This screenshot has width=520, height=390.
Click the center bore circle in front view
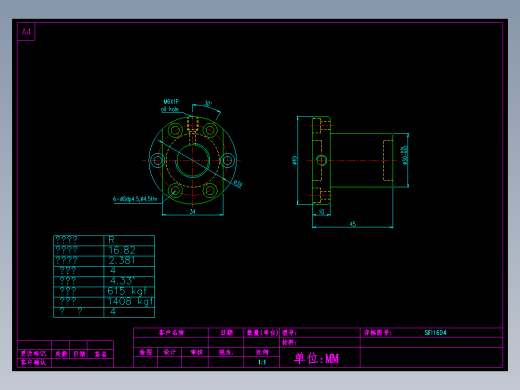pyautogui.click(x=193, y=161)
